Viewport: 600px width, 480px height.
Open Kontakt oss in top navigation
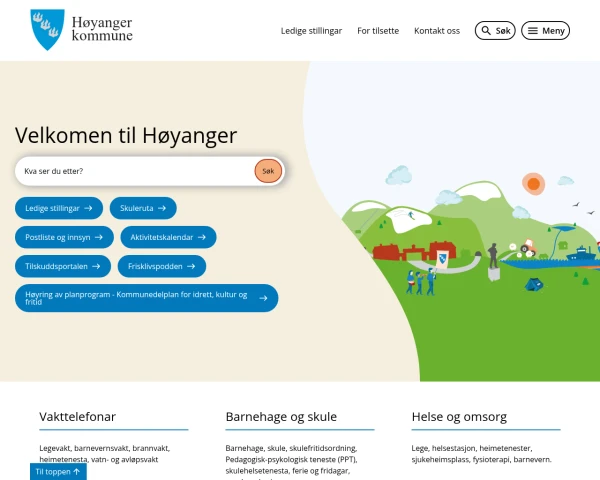437,31
